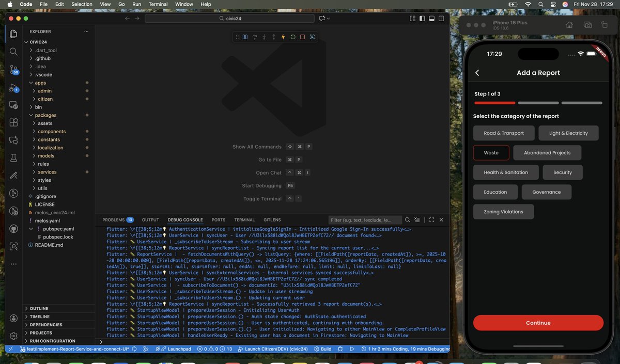620x364 pixels.
Task: Tap the red Continue button
Action: tap(538, 323)
